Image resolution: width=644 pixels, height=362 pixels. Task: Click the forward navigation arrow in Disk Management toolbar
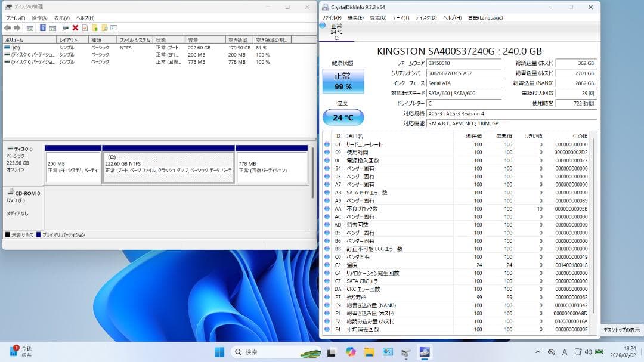coord(17,27)
